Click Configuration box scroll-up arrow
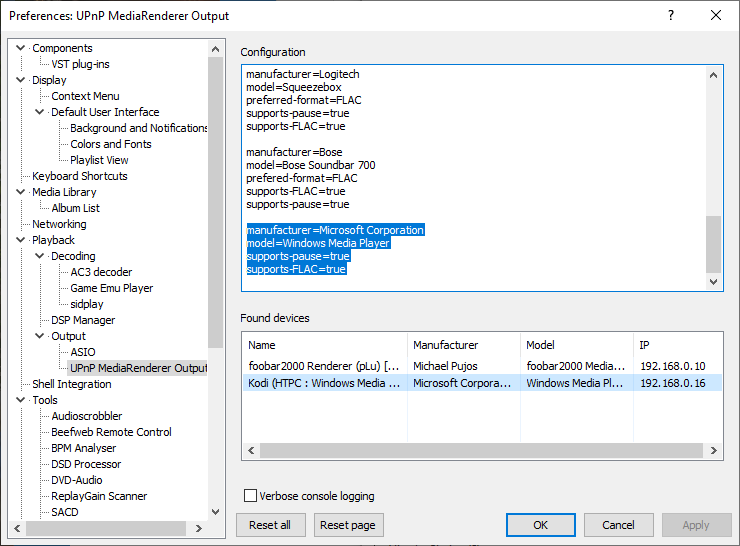This screenshot has width=740, height=546. [714, 76]
